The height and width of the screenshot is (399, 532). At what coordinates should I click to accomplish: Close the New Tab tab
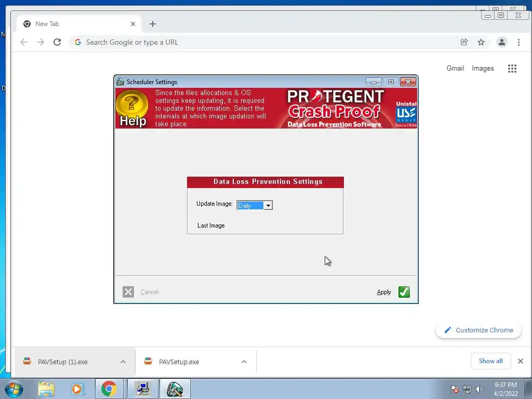133,24
